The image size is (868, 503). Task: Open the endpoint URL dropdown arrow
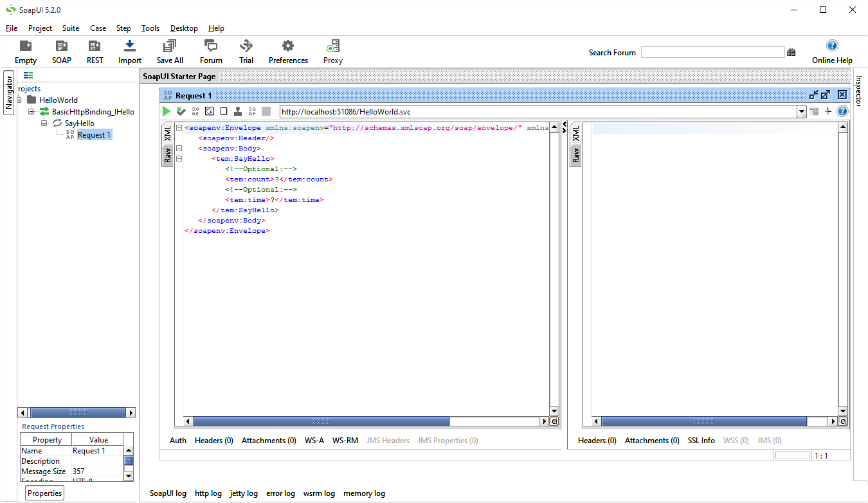[802, 111]
